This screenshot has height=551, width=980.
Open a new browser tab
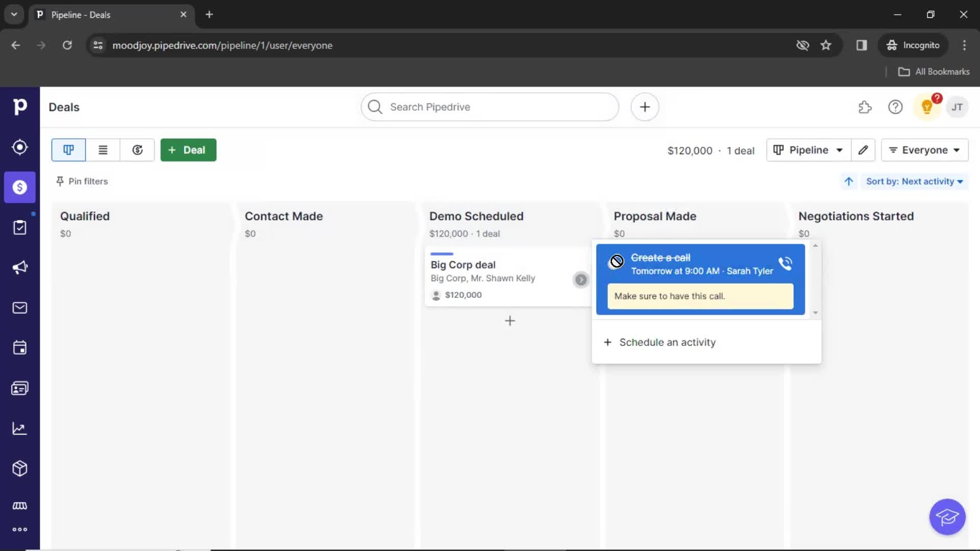[x=209, y=15]
